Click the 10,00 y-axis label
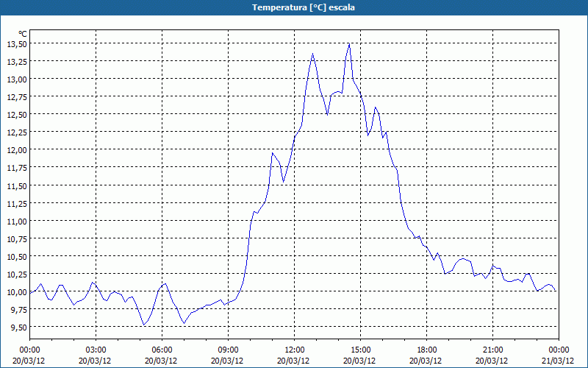The image size is (588, 368). [x=17, y=292]
